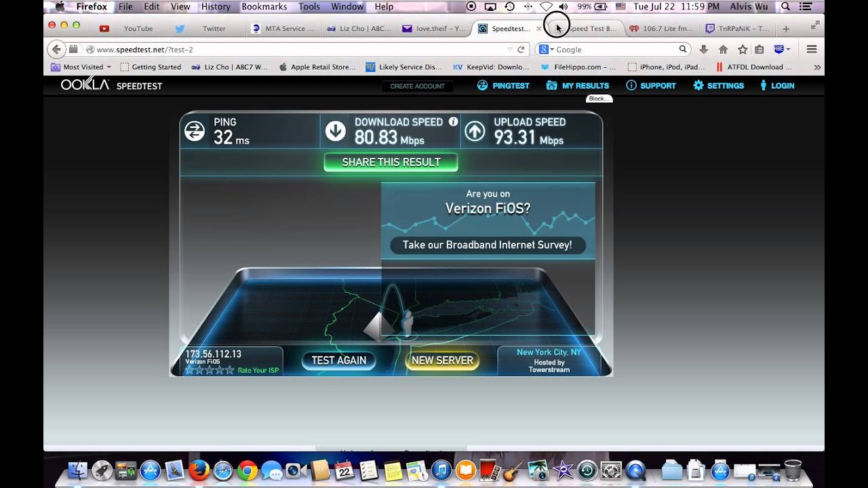Open a new tab with plus button
868x488 pixels.
tap(786, 29)
